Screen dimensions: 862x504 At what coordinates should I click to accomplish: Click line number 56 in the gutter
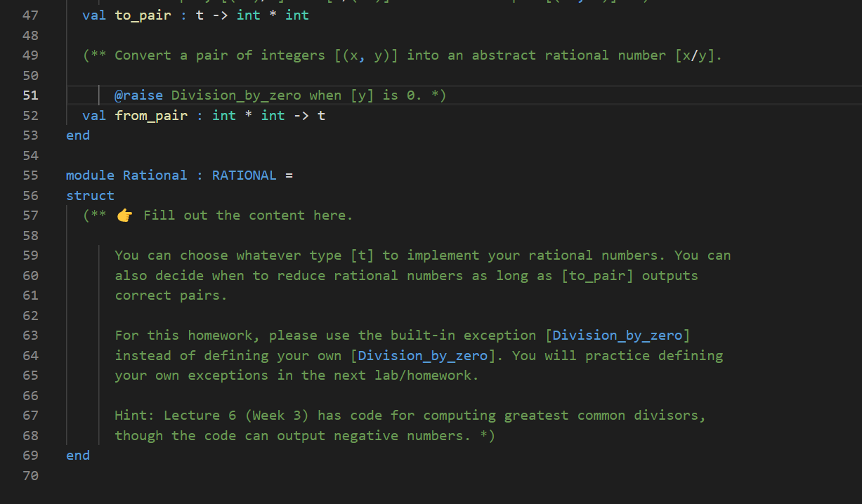(x=31, y=195)
